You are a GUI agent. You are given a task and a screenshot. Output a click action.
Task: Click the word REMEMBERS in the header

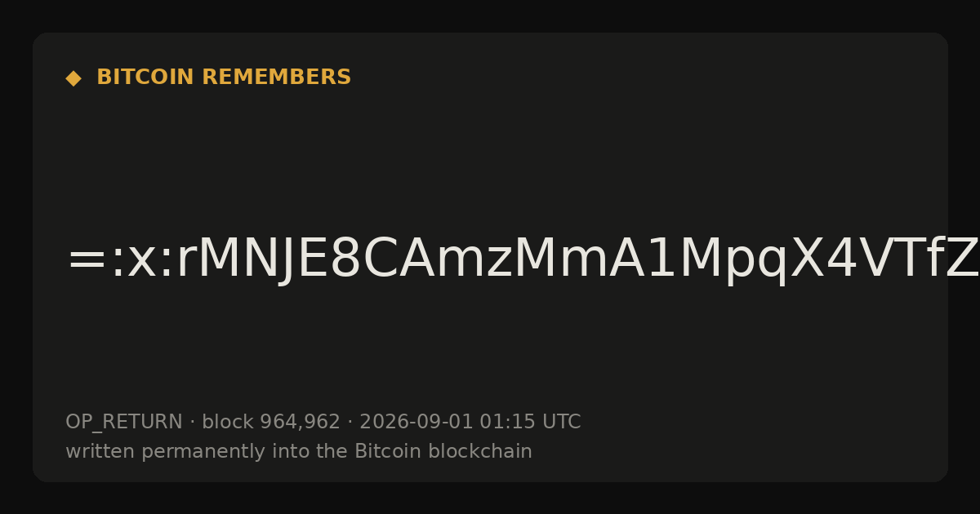coord(276,78)
